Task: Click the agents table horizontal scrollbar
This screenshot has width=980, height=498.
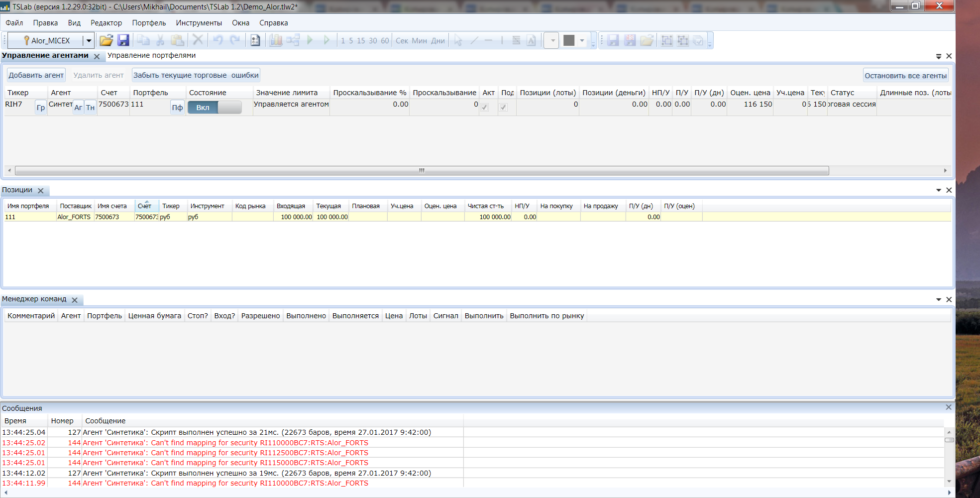Action: tap(422, 171)
